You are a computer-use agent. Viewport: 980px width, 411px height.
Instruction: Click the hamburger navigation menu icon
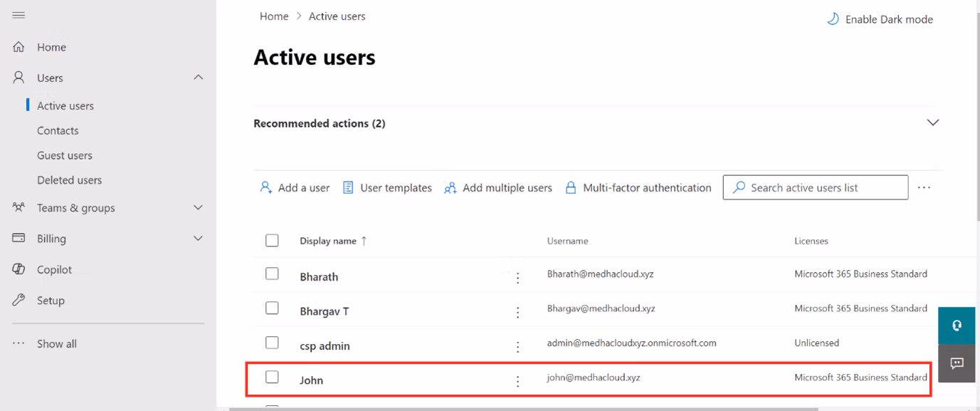point(19,15)
